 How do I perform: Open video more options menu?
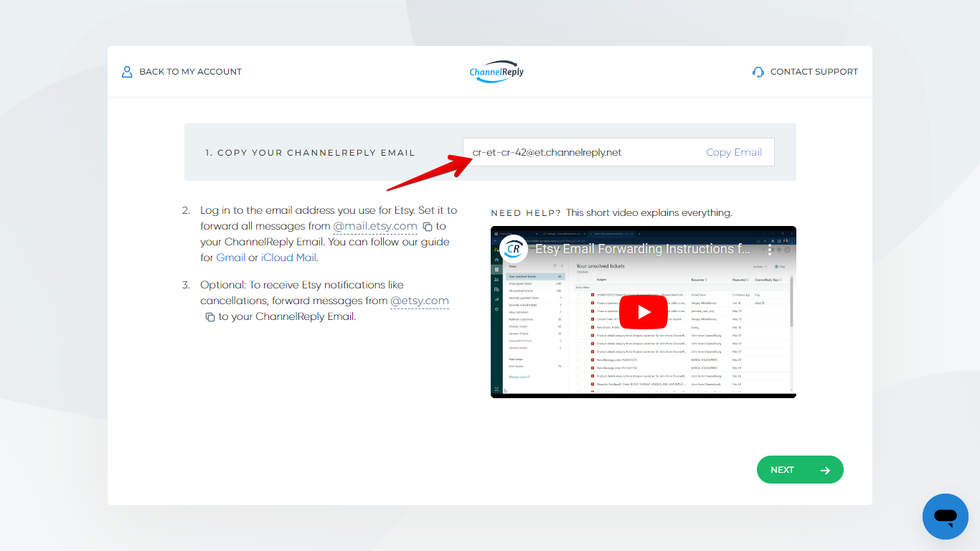[x=770, y=250]
